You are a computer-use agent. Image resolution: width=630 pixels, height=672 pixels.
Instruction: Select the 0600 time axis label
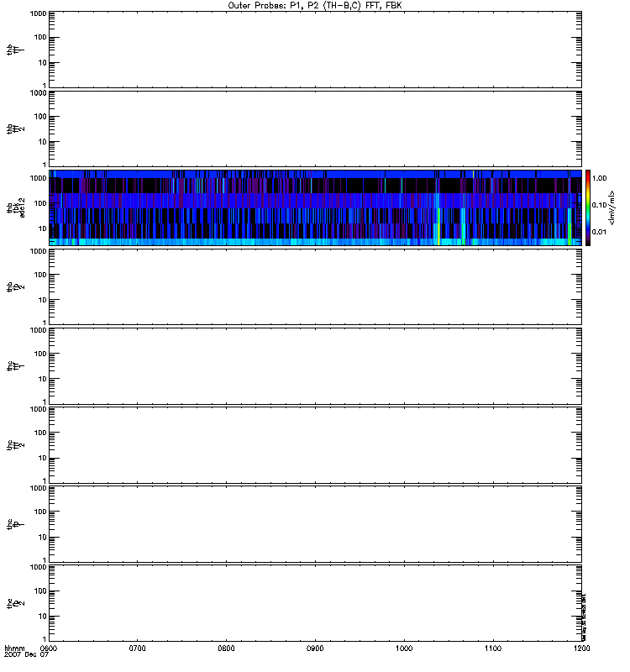(x=48, y=648)
